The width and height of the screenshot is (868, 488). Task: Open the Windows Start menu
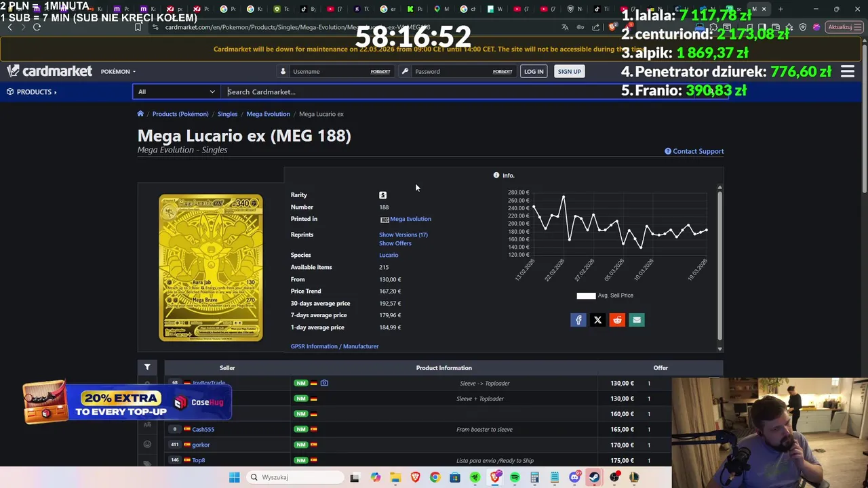[234, 477]
